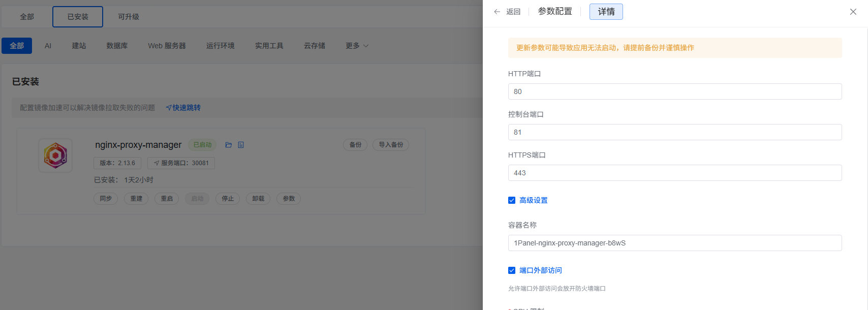Click the 已启动 status badge
This screenshot has height=310, width=868.
(202, 145)
